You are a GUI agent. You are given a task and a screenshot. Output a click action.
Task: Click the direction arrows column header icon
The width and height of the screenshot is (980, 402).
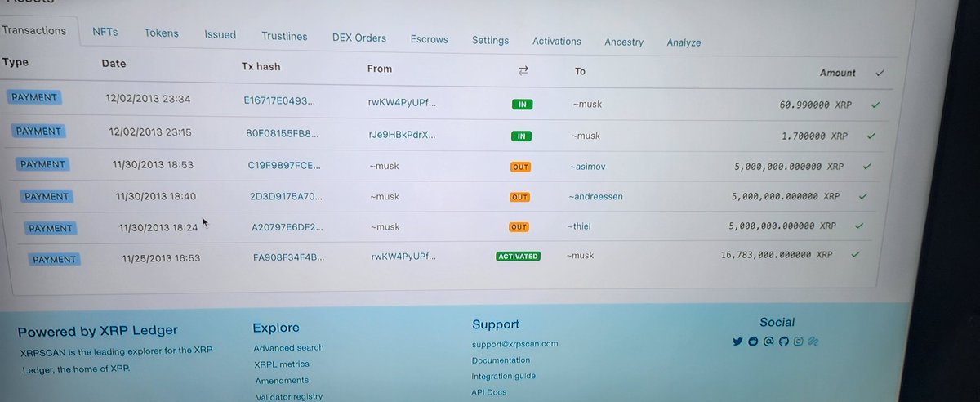click(523, 71)
